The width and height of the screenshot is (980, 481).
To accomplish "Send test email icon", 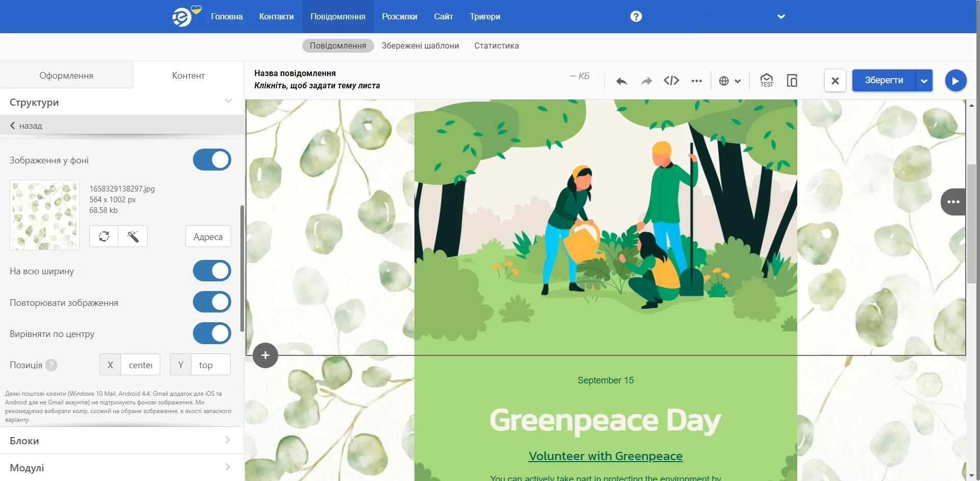I will (766, 80).
